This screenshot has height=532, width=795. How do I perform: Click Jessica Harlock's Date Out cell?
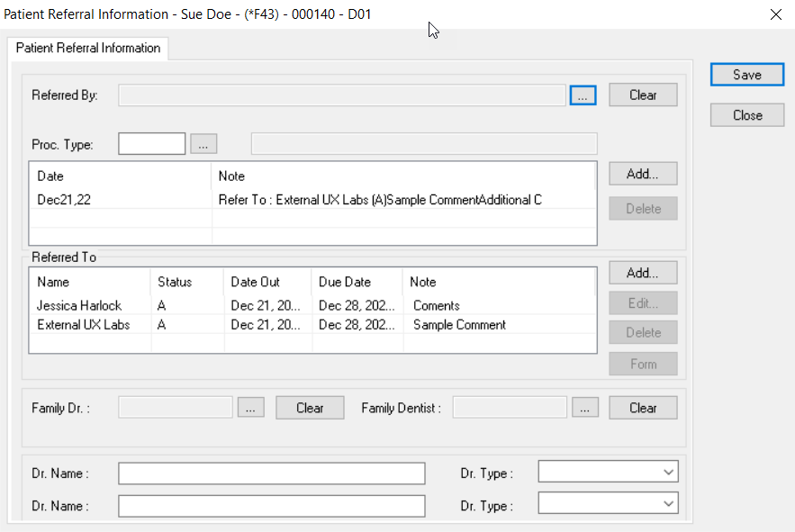[x=266, y=306]
